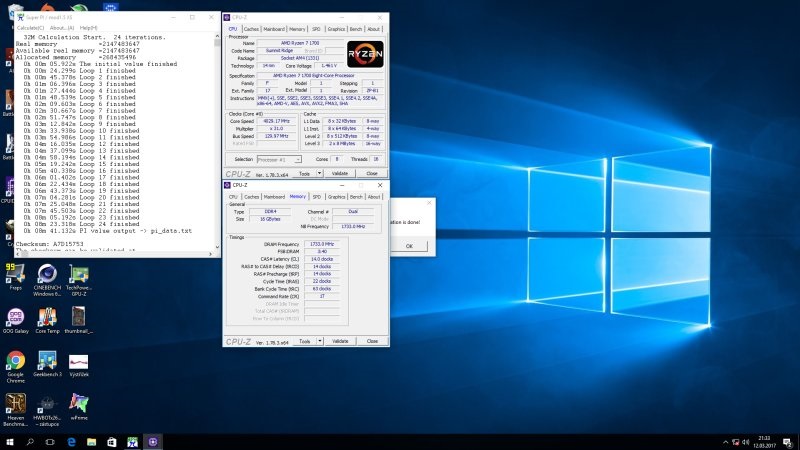The width and height of the screenshot is (800, 450).
Task: Open the Calculate(C) menu in Super PI
Action: click(x=31, y=28)
